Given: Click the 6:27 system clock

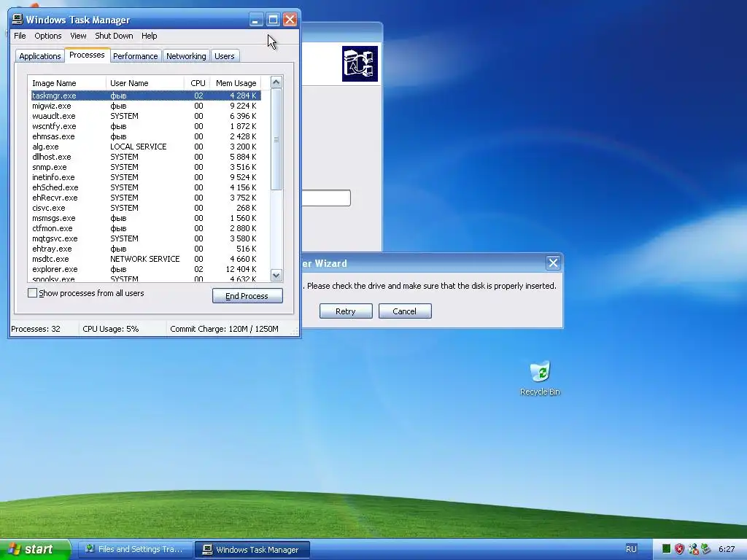Looking at the screenshot, I should click(727, 549).
